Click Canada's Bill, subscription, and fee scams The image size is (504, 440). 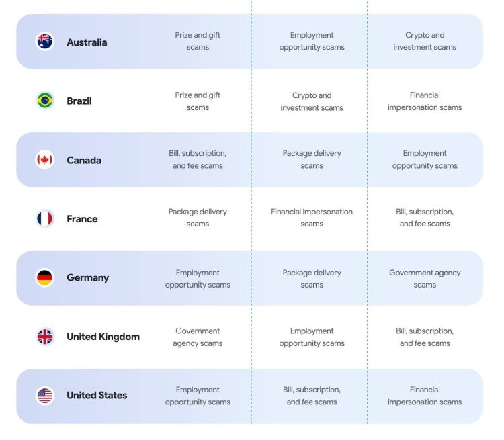[198, 159]
